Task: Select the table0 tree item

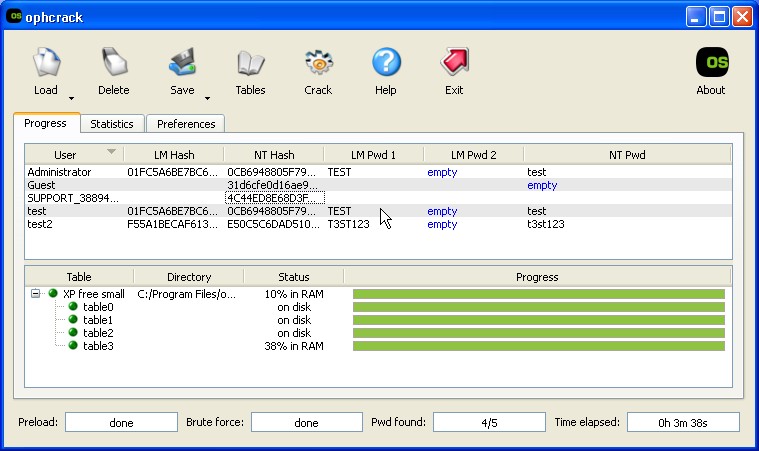Action: coord(98,307)
